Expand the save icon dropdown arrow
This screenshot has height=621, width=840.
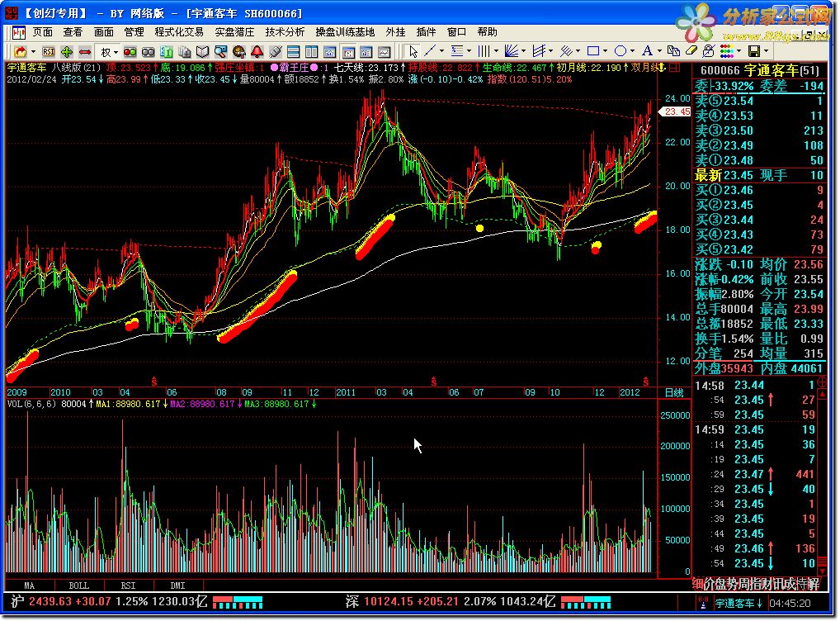(767, 51)
